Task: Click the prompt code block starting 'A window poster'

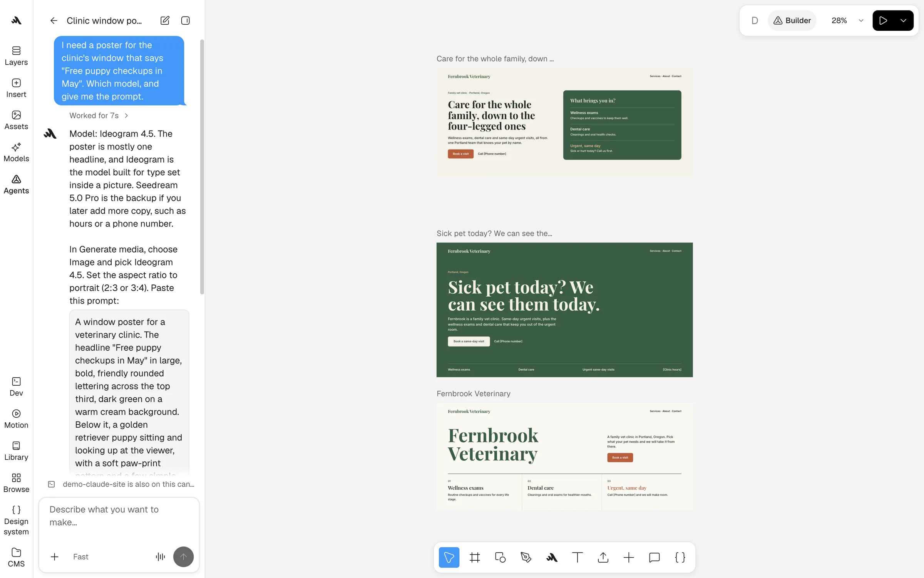Action: [129, 392]
